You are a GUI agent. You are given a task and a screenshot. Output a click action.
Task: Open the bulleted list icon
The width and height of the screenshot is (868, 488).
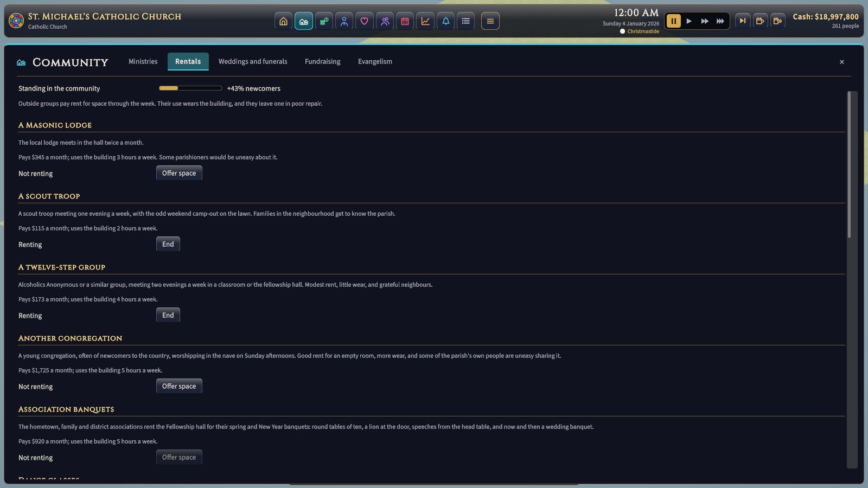pyautogui.click(x=465, y=21)
